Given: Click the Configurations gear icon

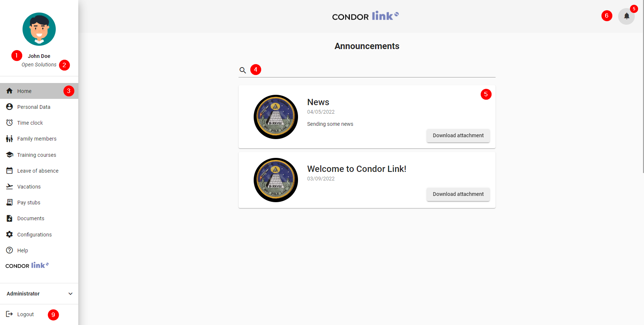Looking at the screenshot, I should point(10,235).
